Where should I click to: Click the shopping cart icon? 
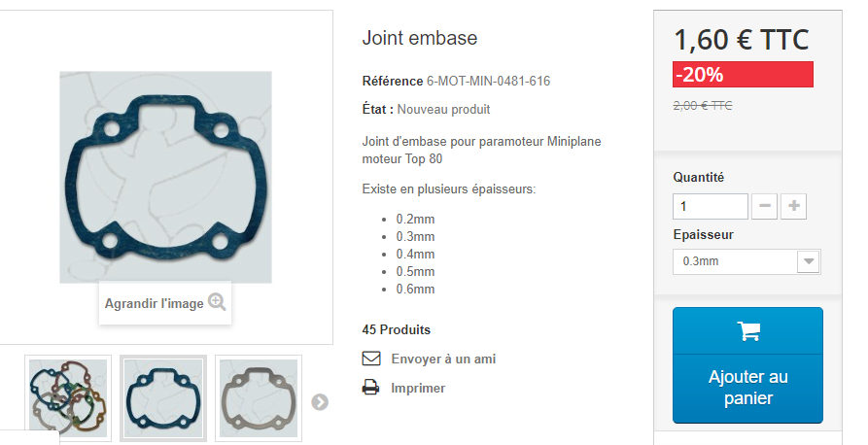[x=748, y=331]
